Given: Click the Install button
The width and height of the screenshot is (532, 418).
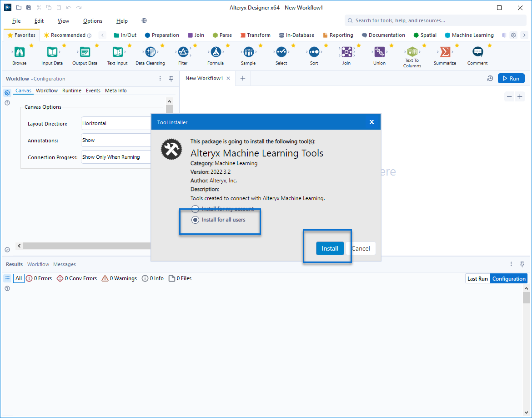Looking at the screenshot, I should pos(330,248).
